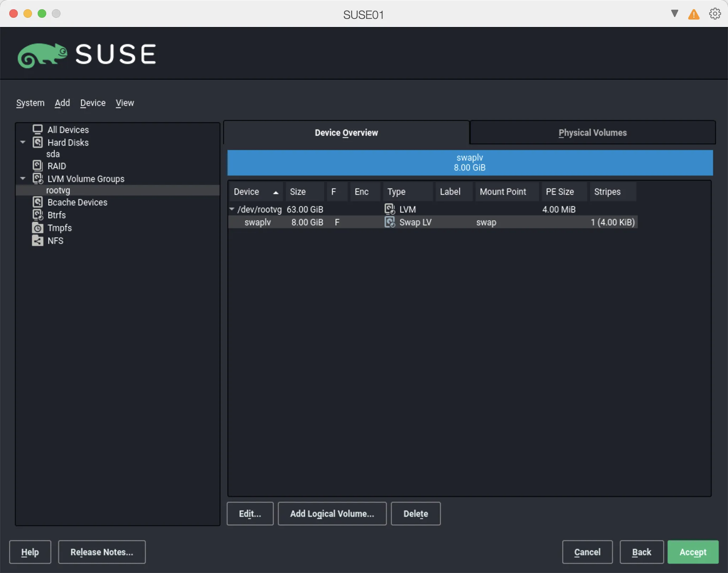Click the blue swaplv bar graph
728x573 pixels.
pos(470,162)
